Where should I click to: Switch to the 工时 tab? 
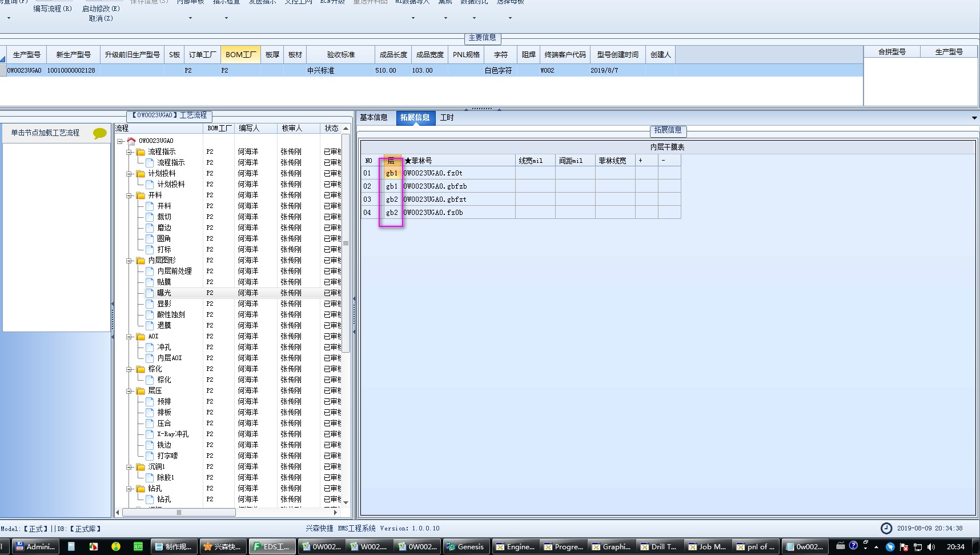tap(447, 118)
